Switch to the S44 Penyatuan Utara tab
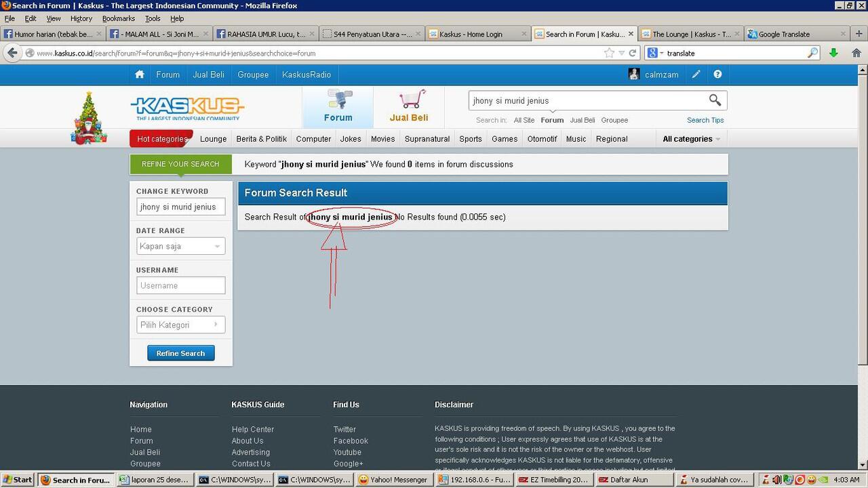Screen dimensions: 868x488 point(372,34)
